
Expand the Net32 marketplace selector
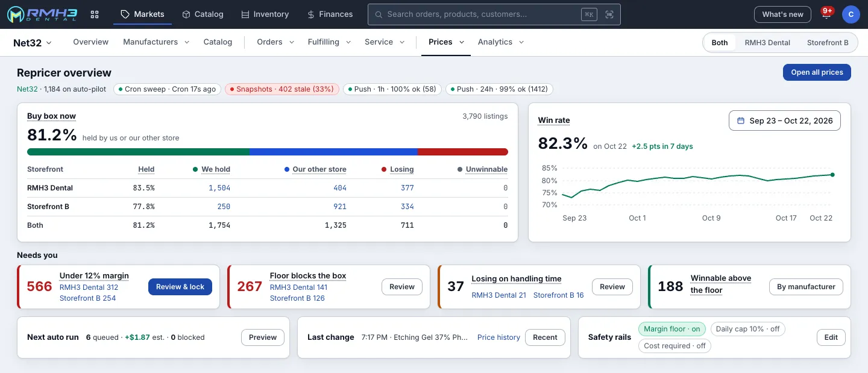[x=33, y=42]
